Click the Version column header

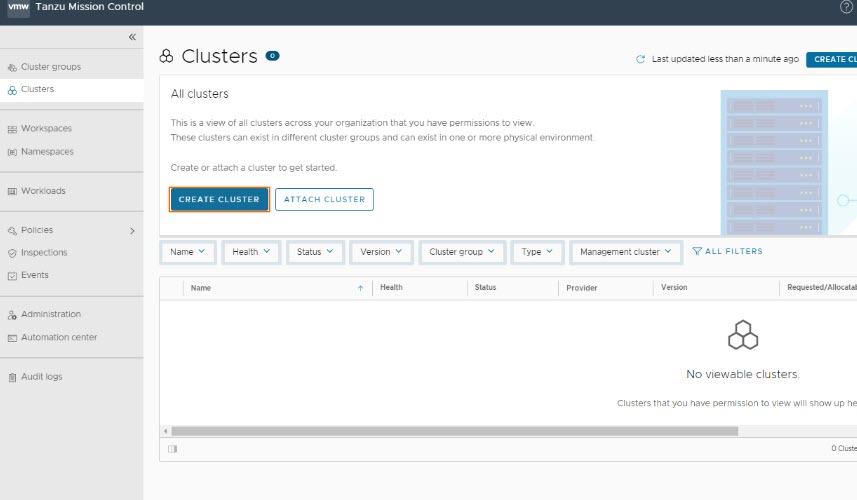(x=674, y=287)
